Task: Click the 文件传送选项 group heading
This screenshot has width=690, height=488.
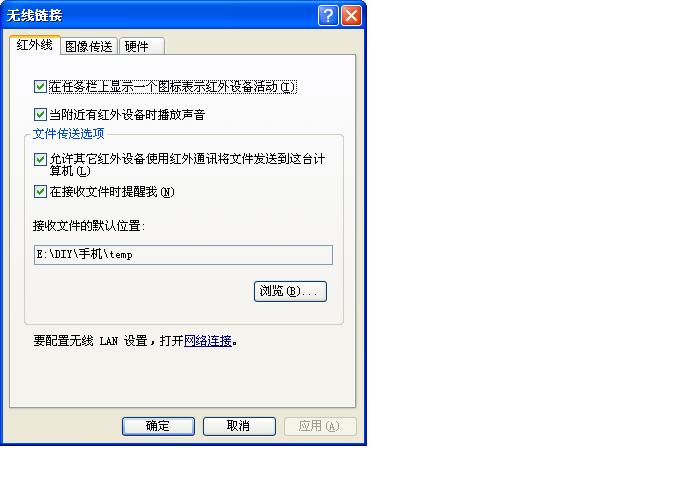Action: pyautogui.click(x=69, y=133)
